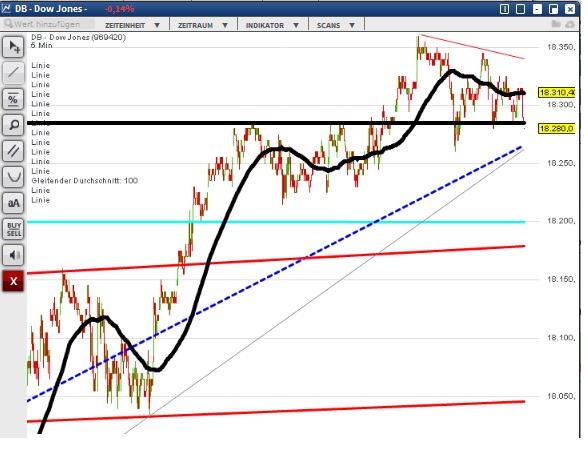Select the parallel channel lines tool
The height and width of the screenshot is (450, 588).
click(x=14, y=151)
